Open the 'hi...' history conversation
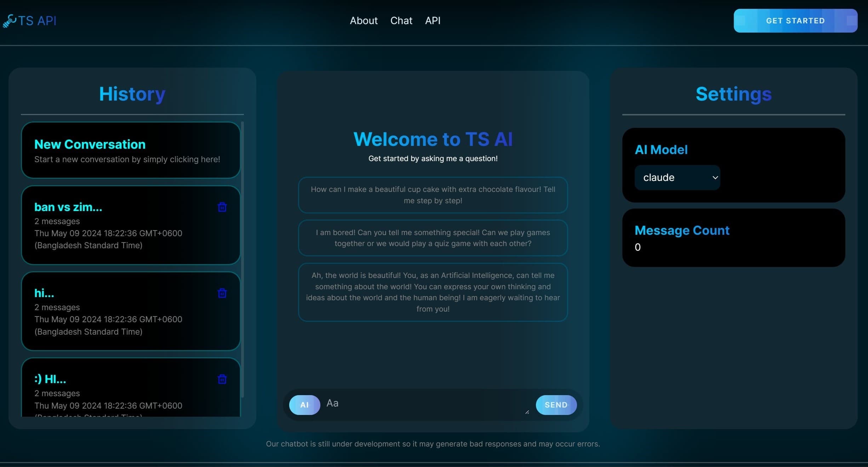868x467 pixels. click(x=131, y=311)
